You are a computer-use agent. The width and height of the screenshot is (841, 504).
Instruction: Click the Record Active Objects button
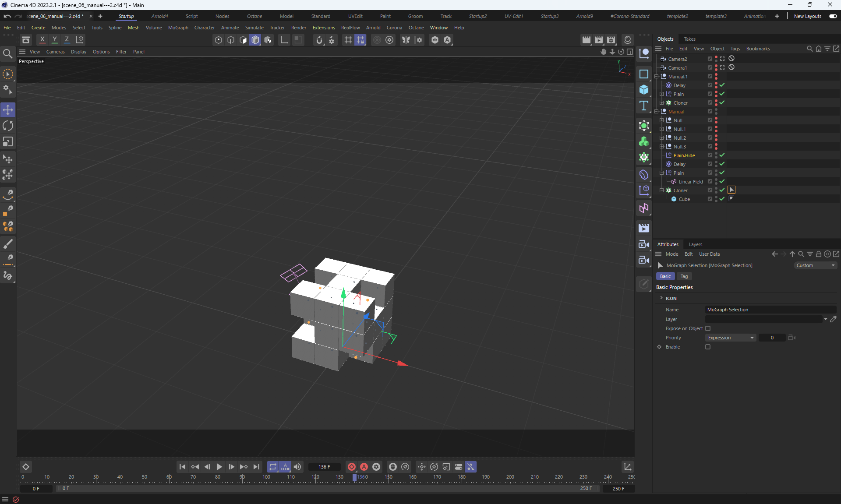pyautogui.click(x=352, y=467)
